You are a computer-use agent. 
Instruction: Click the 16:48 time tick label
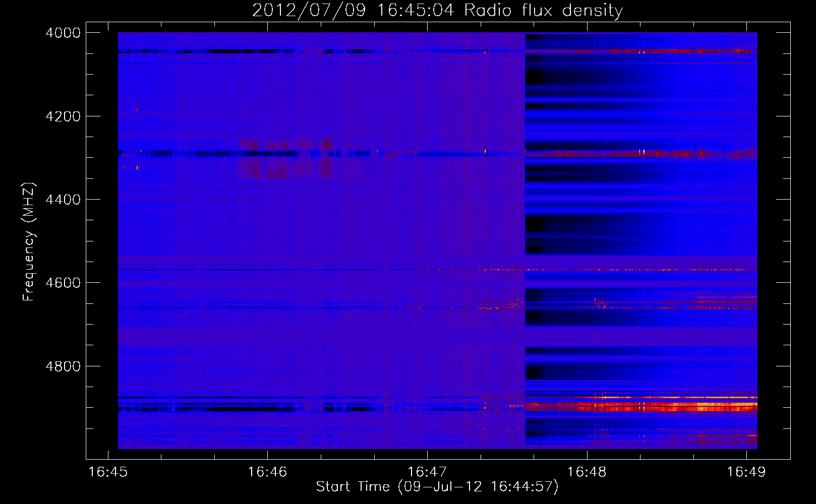(587, 472)
